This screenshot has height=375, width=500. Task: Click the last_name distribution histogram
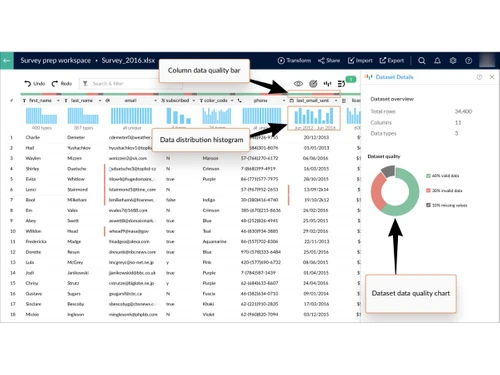pyautogui.click(x=83, y=116)
